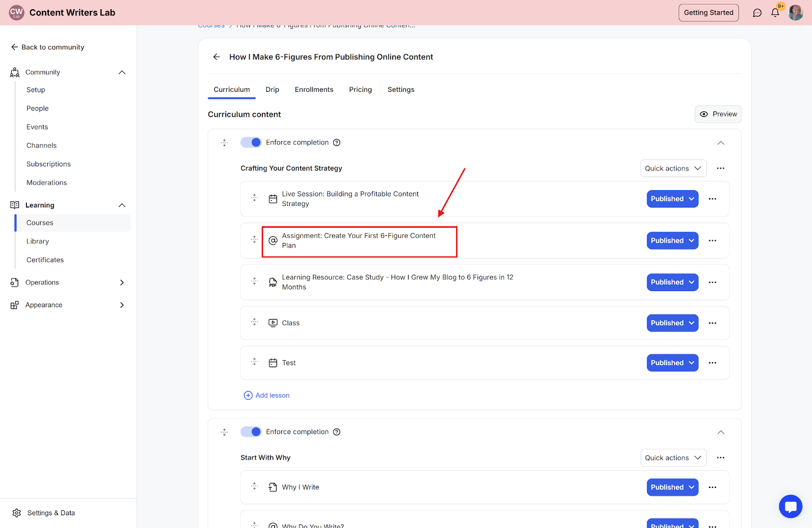Screen dimensions: 812x528
Task: Open the notifications bell
Action: 775,13
